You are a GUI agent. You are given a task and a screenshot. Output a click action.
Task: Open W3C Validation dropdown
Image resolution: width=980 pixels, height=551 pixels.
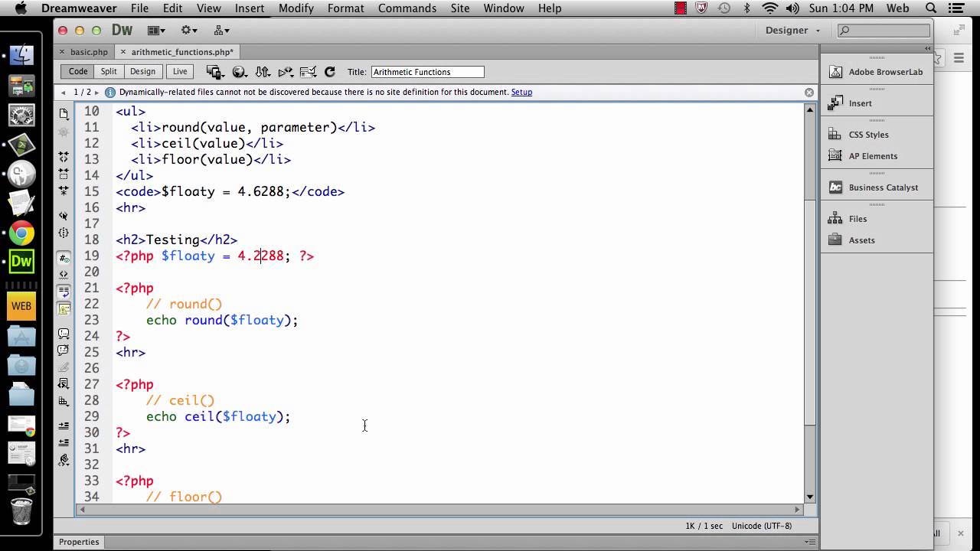tap(286, 72)
